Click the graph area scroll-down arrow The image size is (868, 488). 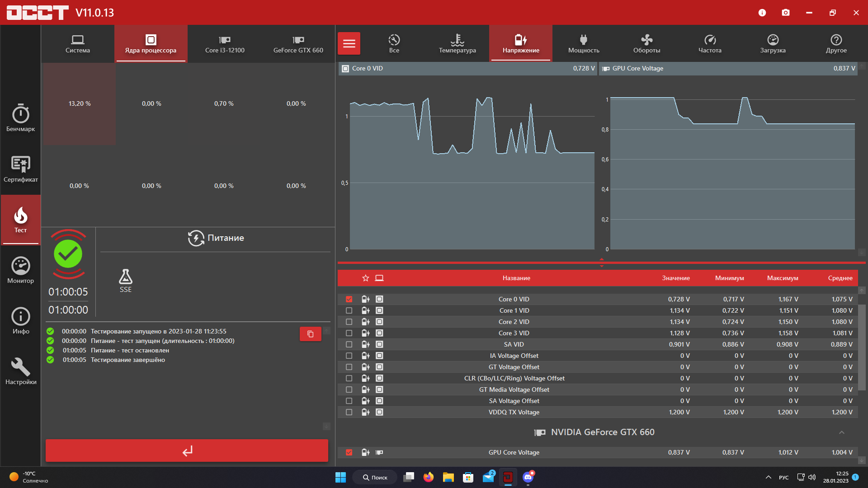pos(862,252)
